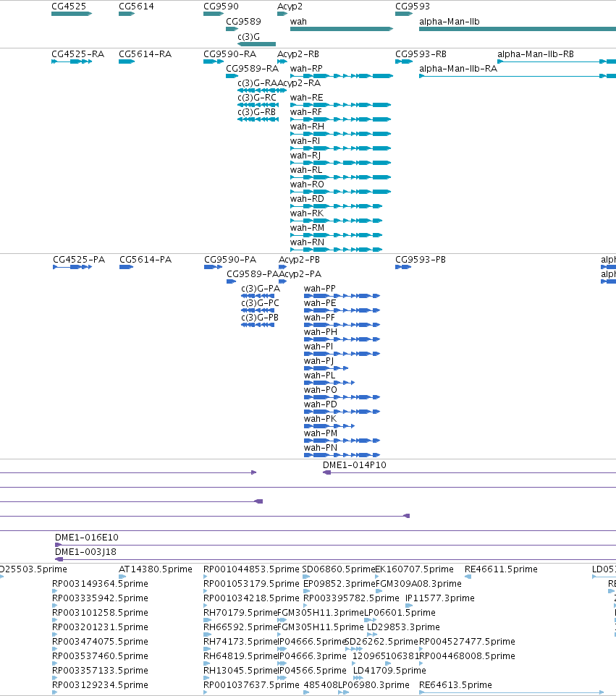This screenshot has width=616, height=696.
Task: Select protein wah-PH
Action: click(321, 332)
